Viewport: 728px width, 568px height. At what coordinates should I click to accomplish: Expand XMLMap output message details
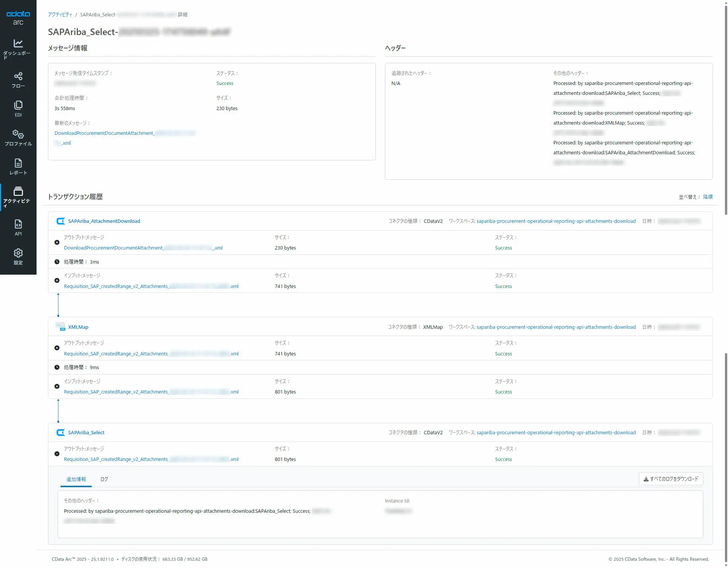click(57, 348)
